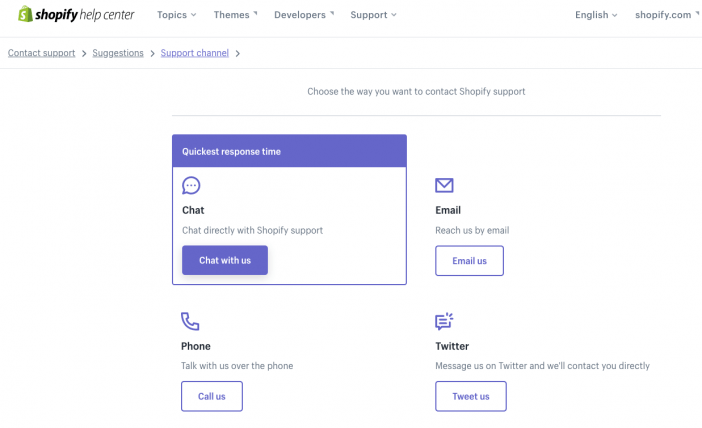
Task: Click the Email us button
Action: pyautogui.click(x=469, y=261)
